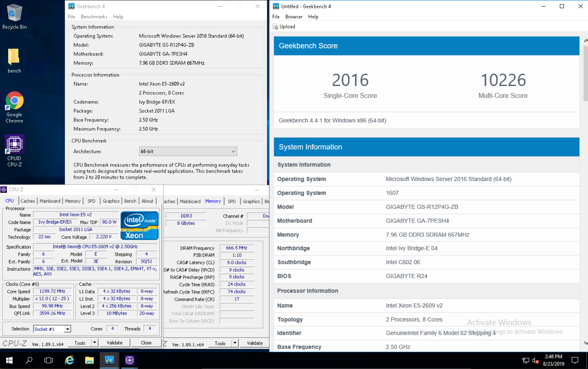The width and height of the screenshot is (588, 369).
Task: Switch to Graphics tab in front CPU-Z
Action: pyautogui.click(x=111, y=201)
